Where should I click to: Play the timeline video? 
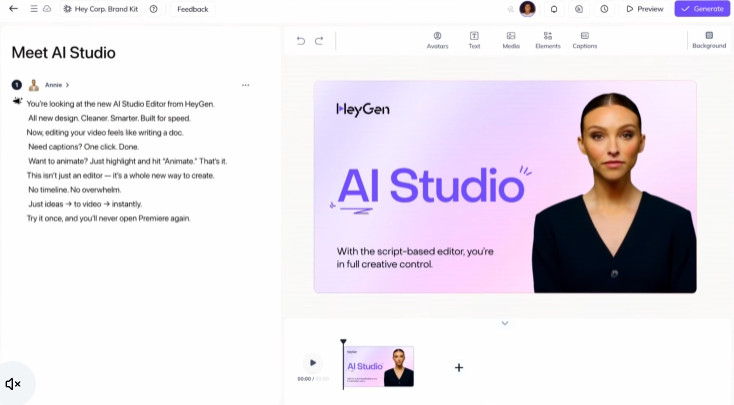coord(313,363)
